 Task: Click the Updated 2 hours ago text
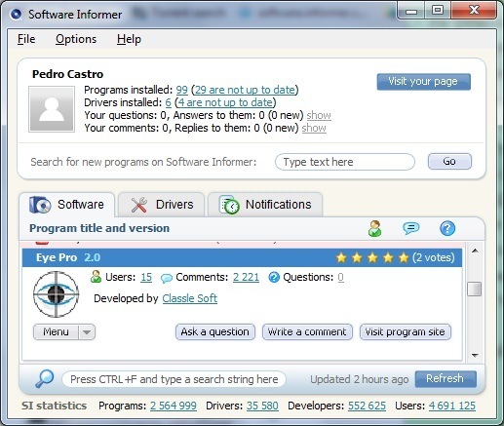(360, 379)
